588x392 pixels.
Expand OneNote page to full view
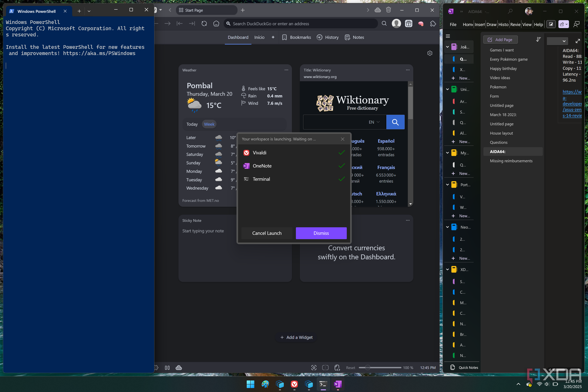(x=577, y=41)
